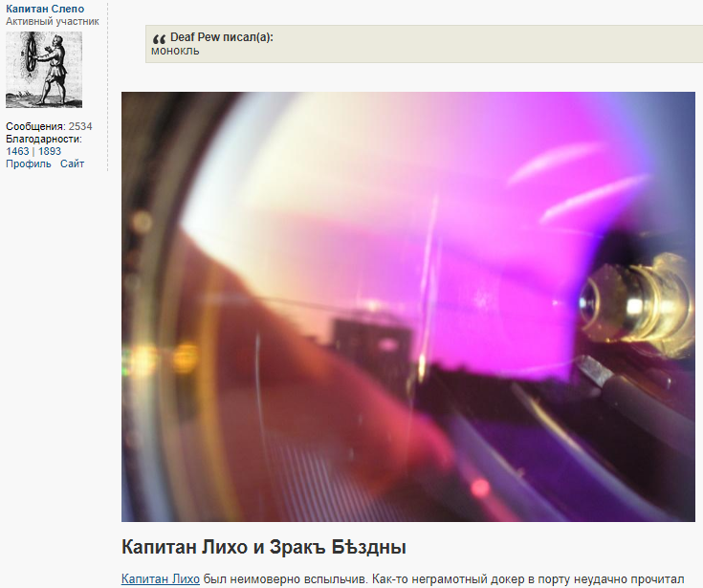
Task: Open the Капитан Слепо username link
Action: [x=45, y=9]
